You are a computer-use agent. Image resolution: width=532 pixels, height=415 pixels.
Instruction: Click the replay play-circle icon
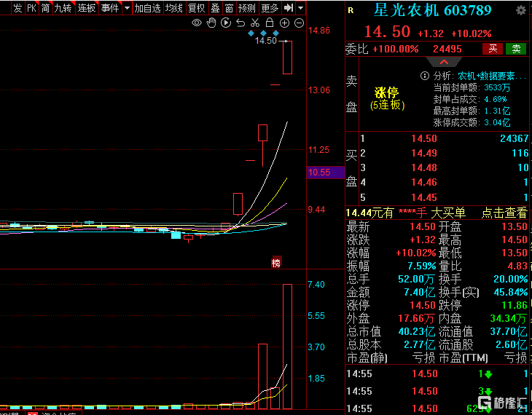click(226, 23)
